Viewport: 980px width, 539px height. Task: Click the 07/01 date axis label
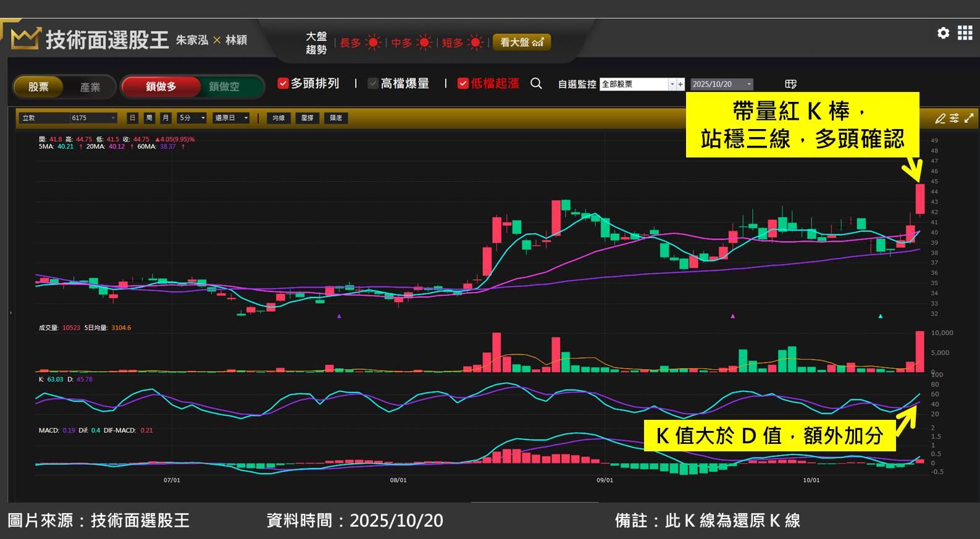coord(172,480)
